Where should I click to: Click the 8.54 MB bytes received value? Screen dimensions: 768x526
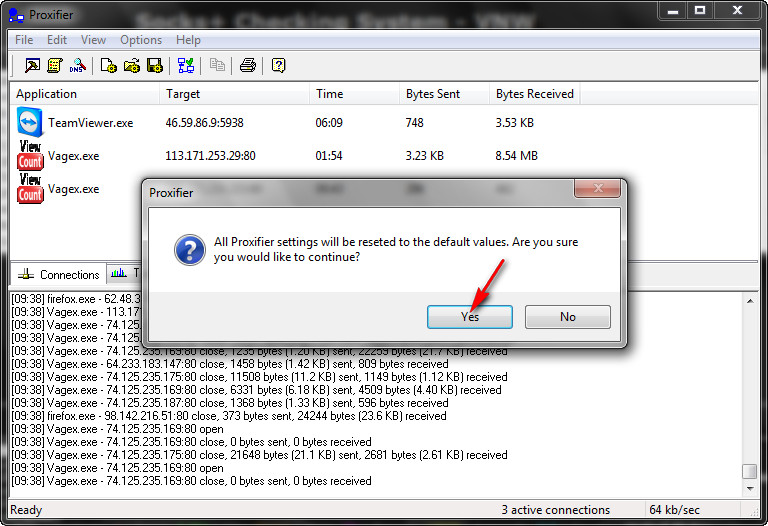pyautogui.click(x=516, y=156)
